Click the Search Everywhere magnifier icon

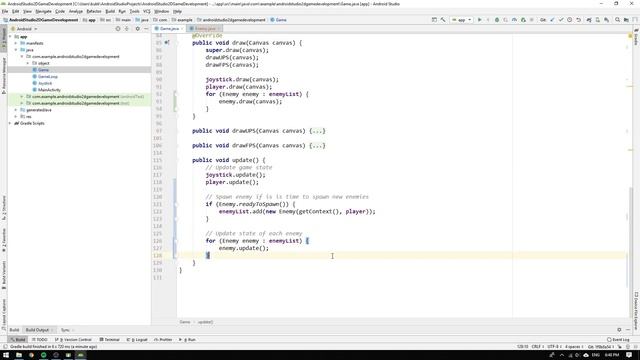coord(617,20)
